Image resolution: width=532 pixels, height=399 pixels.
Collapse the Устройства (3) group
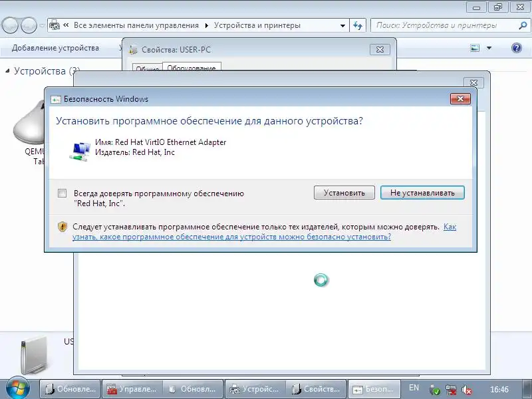(x=7, y=71)
